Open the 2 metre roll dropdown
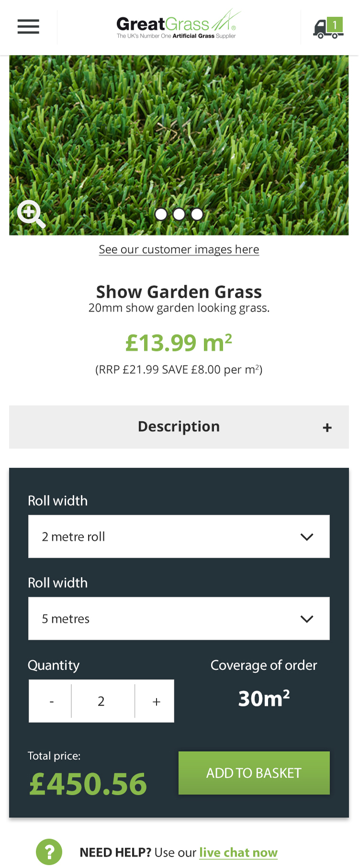Image resolution: width=359 pixels, height=868 pixels. pyautogui.click(x=179, y=536)
